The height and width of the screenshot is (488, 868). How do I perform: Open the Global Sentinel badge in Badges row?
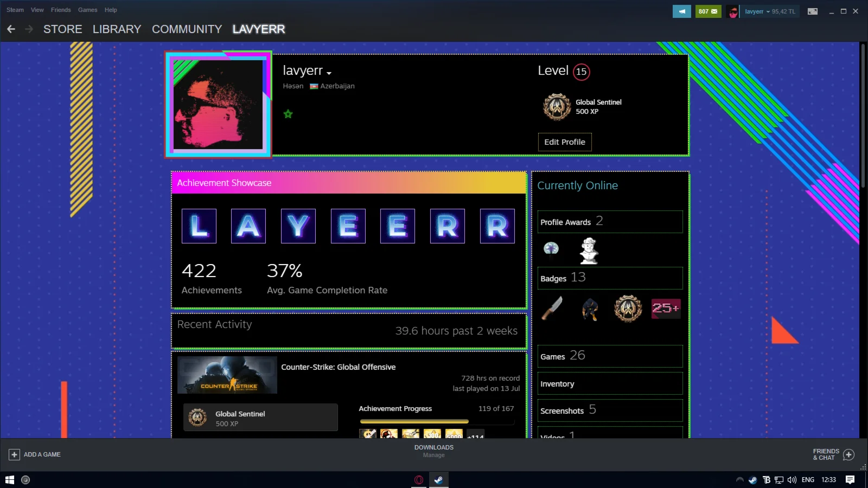[628, 309]
